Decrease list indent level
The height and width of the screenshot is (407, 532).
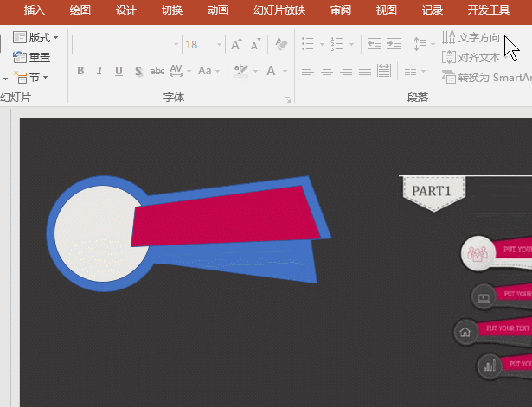tap(375, 44)
